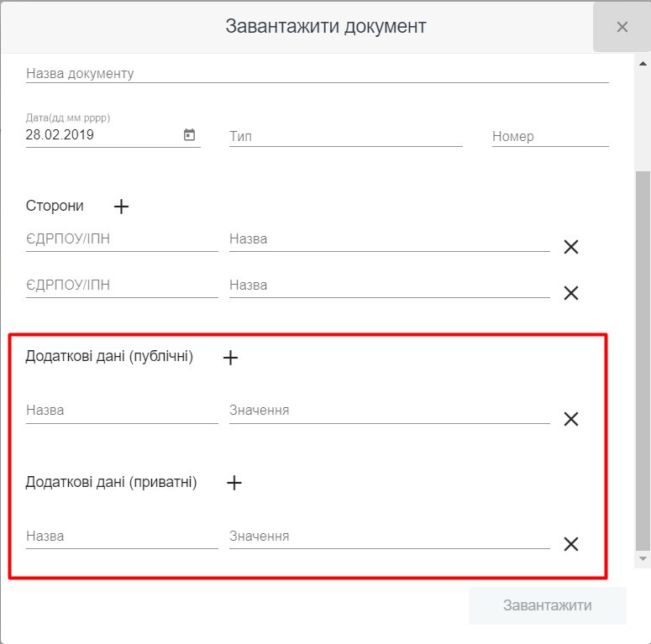
Task: Focus the first ЄДРПОУ/ІПН field
Action: pos(122,239)
